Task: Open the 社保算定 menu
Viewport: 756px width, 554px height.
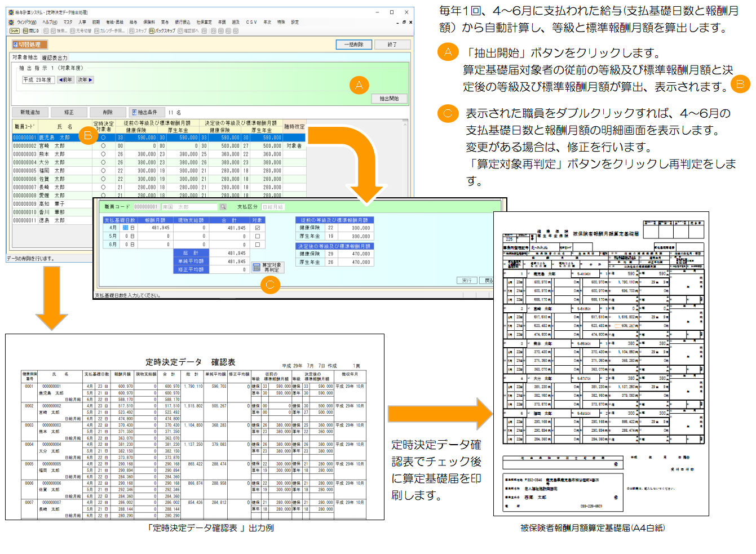Action: [x=204, y=23]
